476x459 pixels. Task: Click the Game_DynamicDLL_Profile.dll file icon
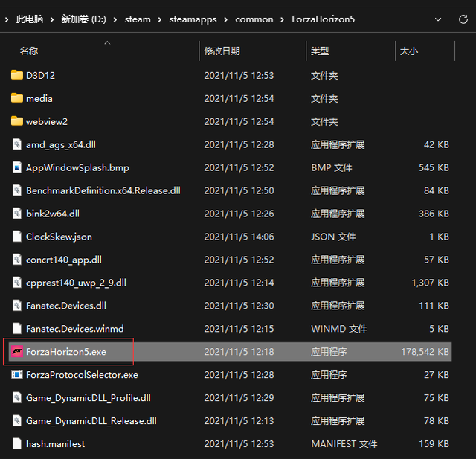17,398
